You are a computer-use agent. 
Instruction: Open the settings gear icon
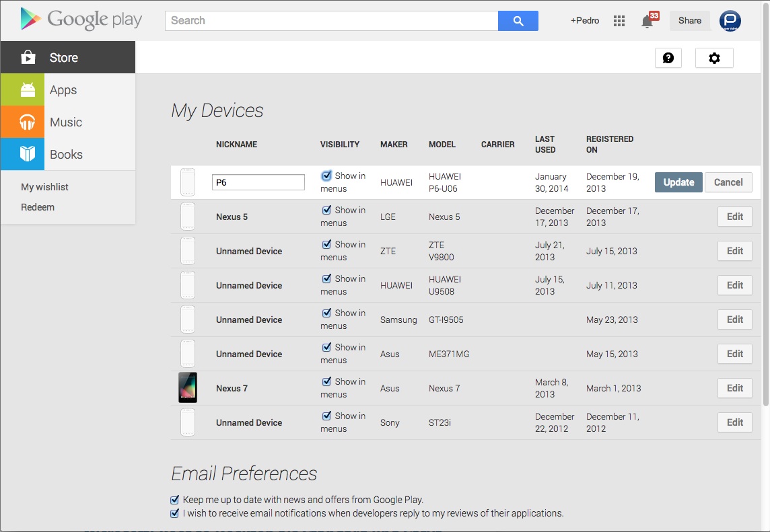[x=714, y=58]
